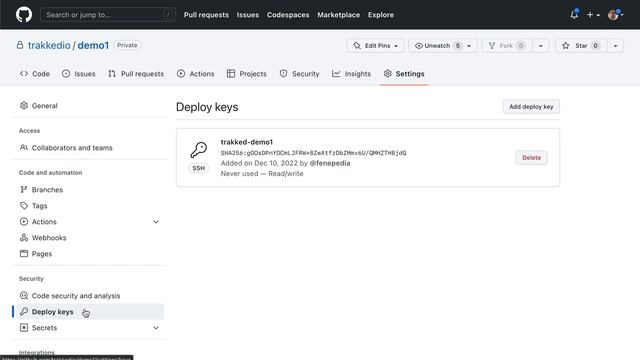Image resolution: width=640 pixels, height=360 pixels.
Task: Expand the Star lists dropdown arrow
Action: tap(616, 46)
